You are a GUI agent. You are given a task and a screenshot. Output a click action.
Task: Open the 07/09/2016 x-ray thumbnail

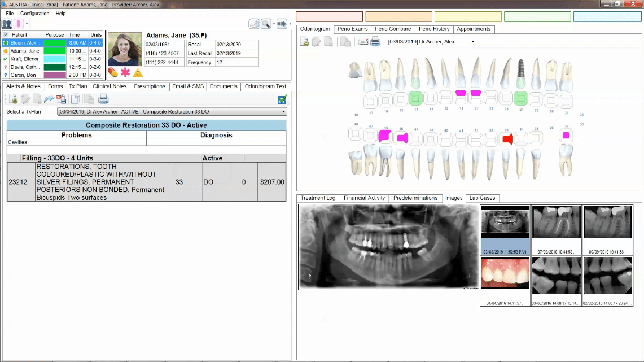click(x=556, y=230)
